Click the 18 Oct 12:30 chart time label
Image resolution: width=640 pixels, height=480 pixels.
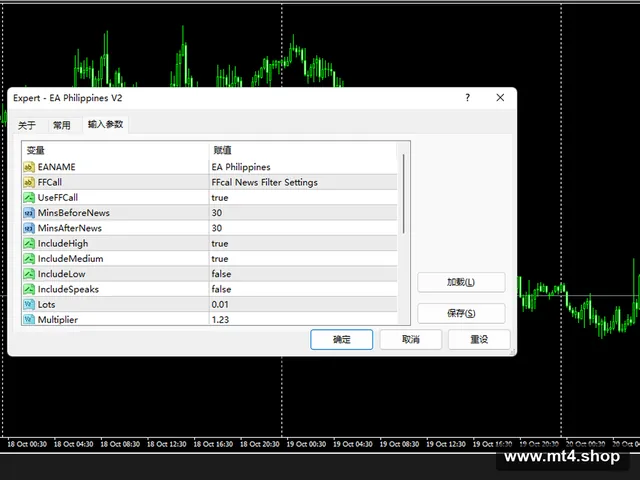tap(167, 444)
